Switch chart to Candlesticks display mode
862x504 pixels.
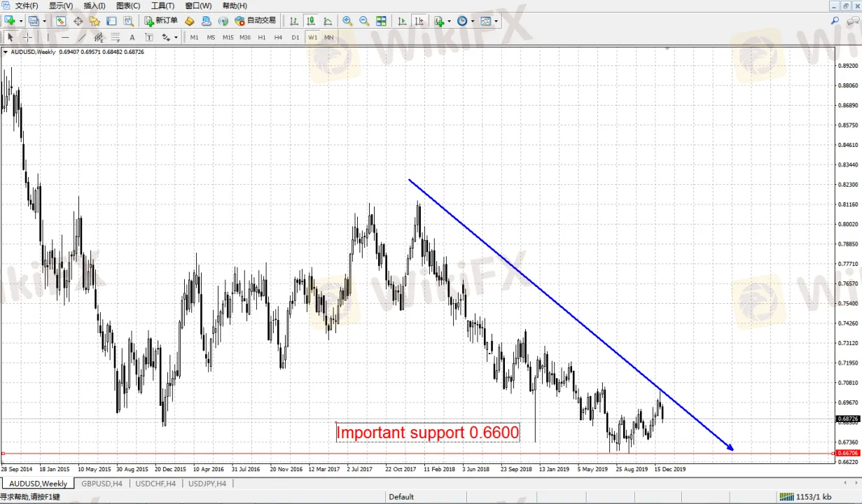[x=310, y=21]
